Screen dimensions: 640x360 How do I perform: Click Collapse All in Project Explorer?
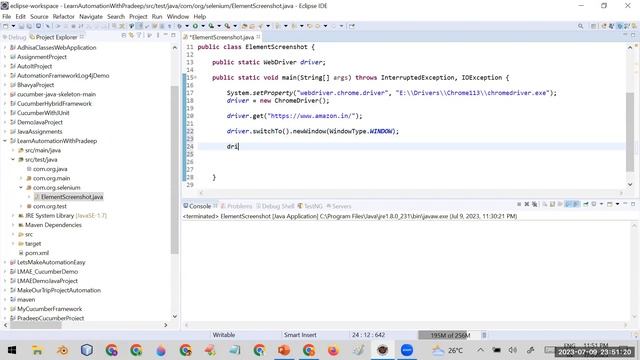124,36
